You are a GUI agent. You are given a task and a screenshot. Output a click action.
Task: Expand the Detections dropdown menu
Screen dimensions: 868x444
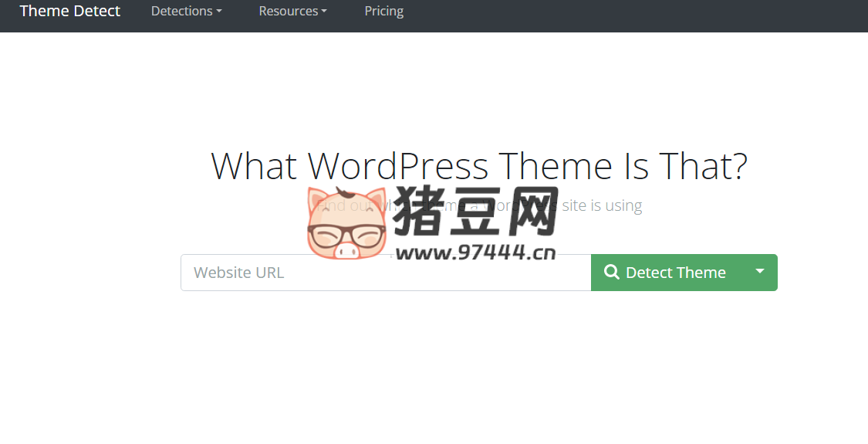(x=186, y=11)
